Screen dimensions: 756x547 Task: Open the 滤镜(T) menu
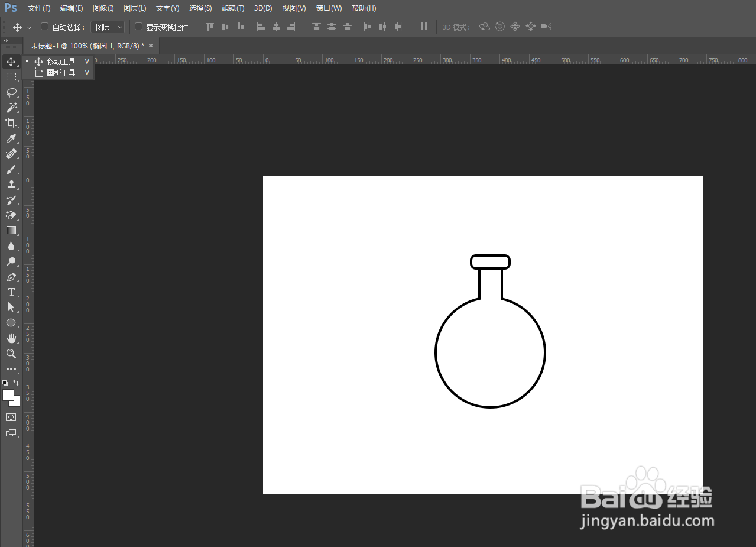click(233, 8)
